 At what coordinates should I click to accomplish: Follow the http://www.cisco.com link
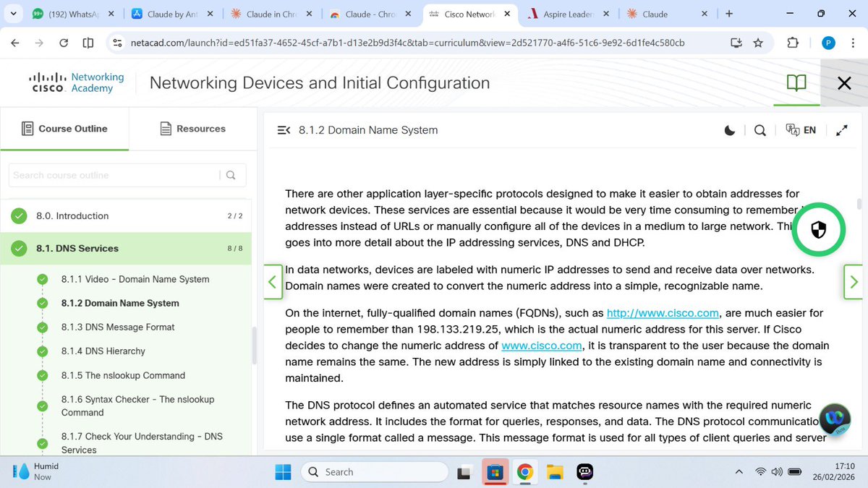point(663,313)
